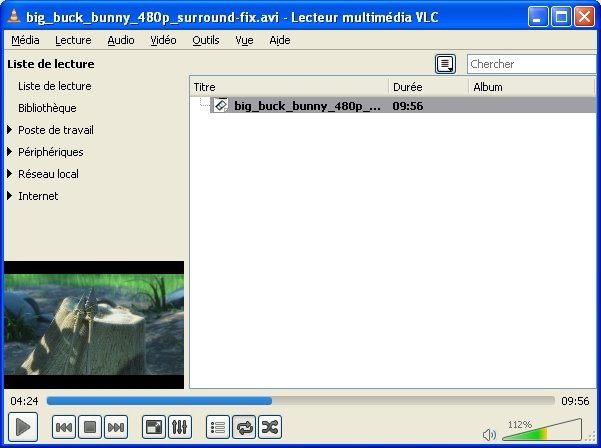Sort playlist by Album column header
Viewport: 601px width, 448px height.
coord(532,87)
